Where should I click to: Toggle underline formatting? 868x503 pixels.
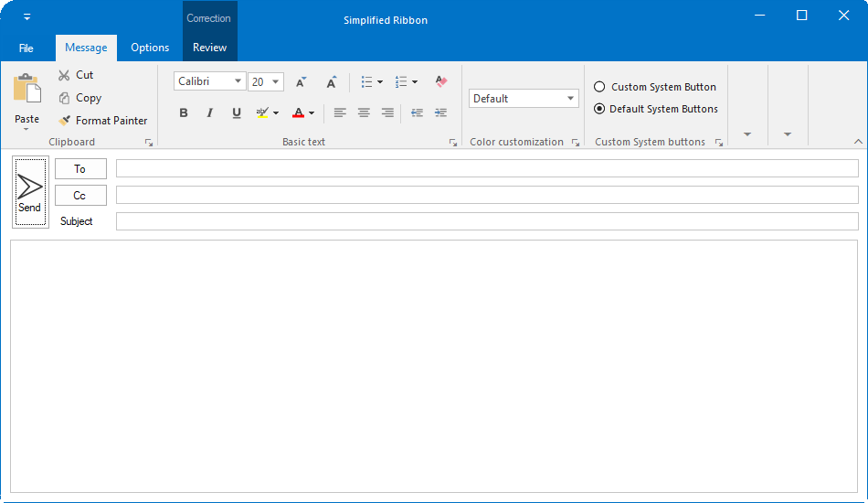237,112
